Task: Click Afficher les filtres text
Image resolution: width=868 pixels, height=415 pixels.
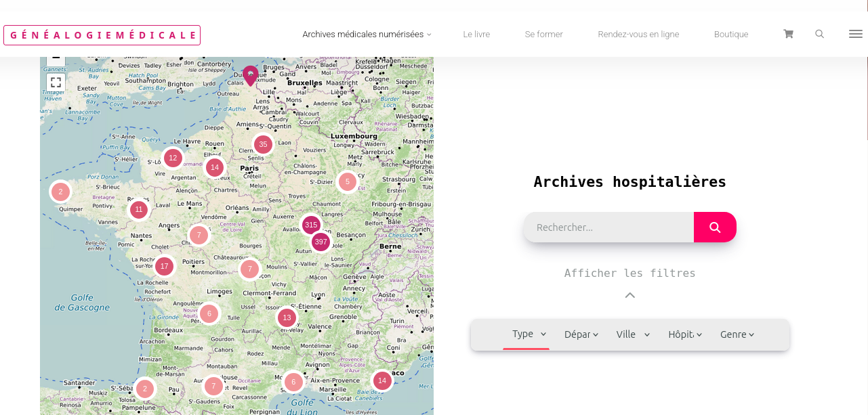Action: click(x=630, y=274)
